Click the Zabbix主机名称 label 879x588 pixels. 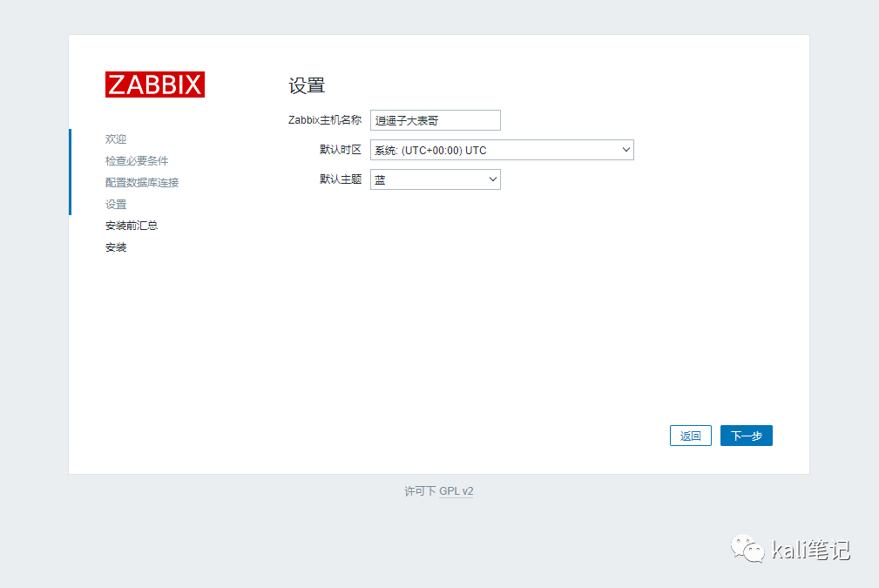click(325, 120)
